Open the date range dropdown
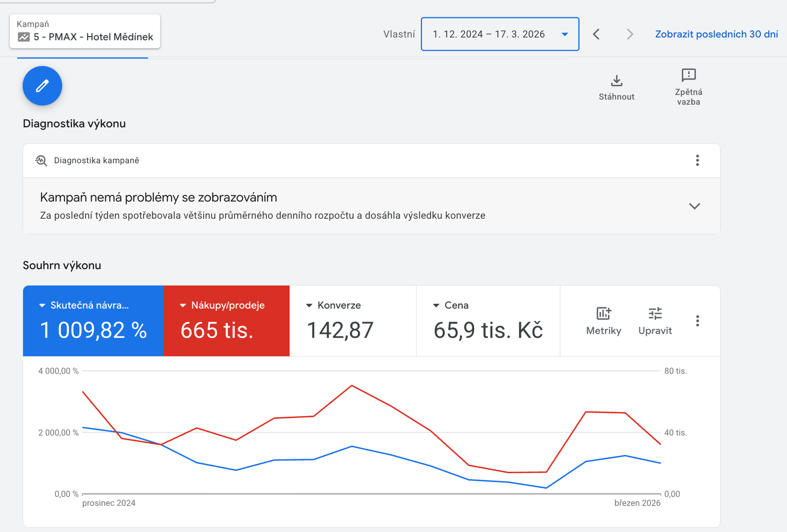 [565, 34]
